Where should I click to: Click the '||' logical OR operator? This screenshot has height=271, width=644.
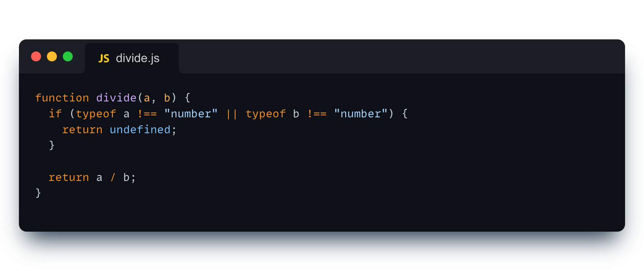pyautogui.click(x=231, y=114)
